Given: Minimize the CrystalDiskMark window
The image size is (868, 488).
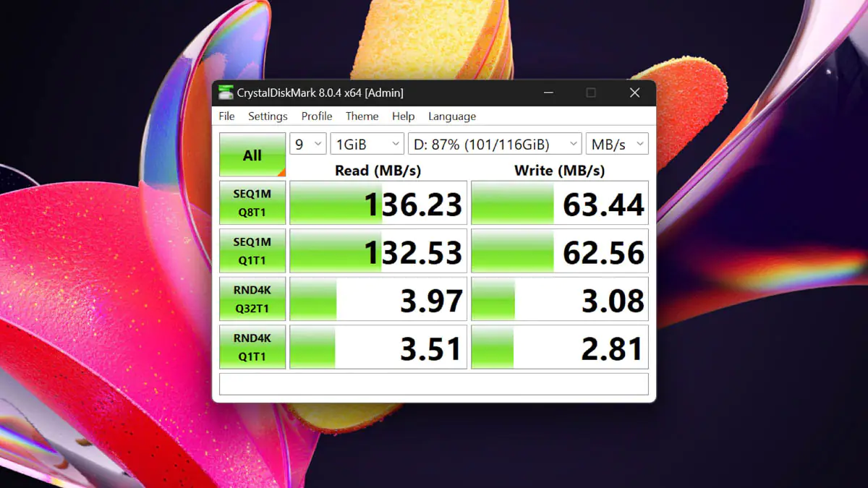Looking at the screenshot, I should tap(548, 93).
